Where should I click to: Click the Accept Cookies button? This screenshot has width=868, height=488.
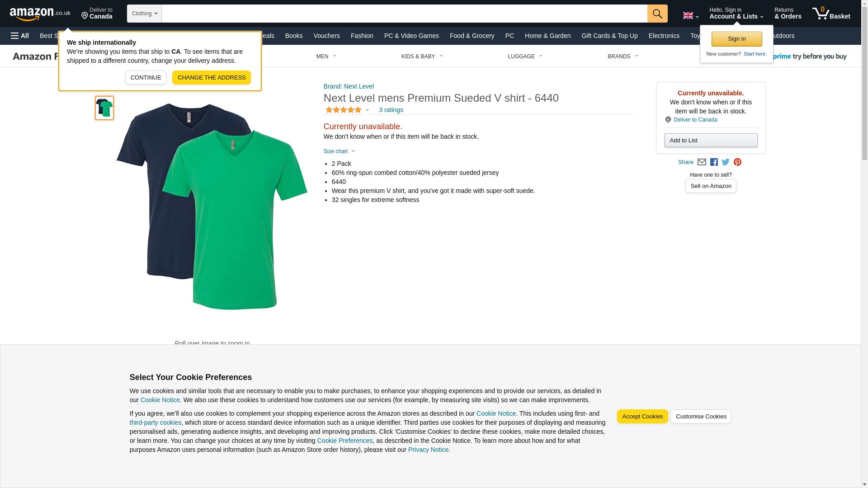tap(642, 417)
